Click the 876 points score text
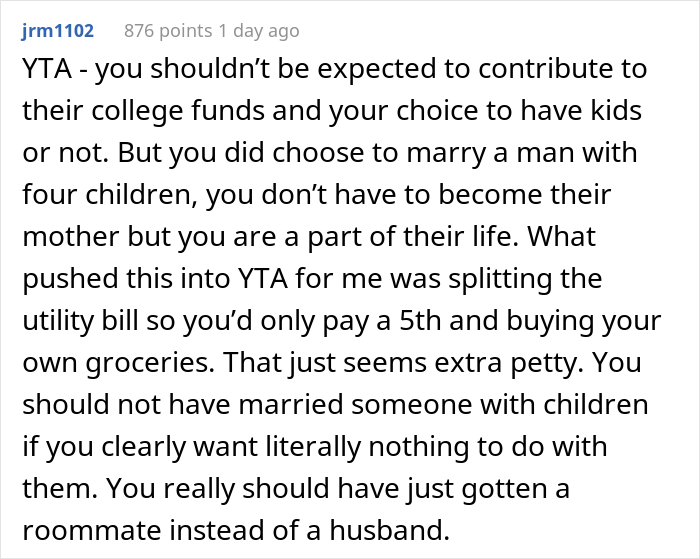The height and width of the screenshot is (559, 700). click(x=168, y=31)
